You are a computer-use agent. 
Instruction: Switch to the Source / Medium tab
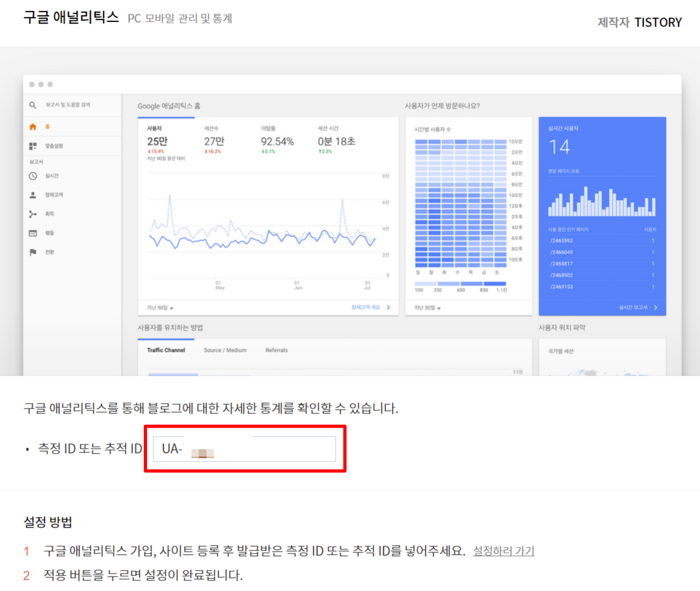click(225, 350)
